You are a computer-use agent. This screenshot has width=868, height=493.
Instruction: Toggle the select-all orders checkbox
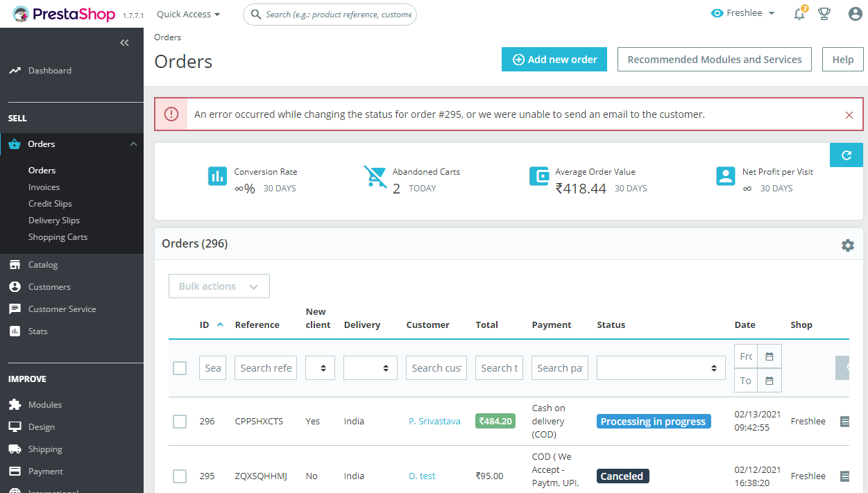tap(180, 368)
